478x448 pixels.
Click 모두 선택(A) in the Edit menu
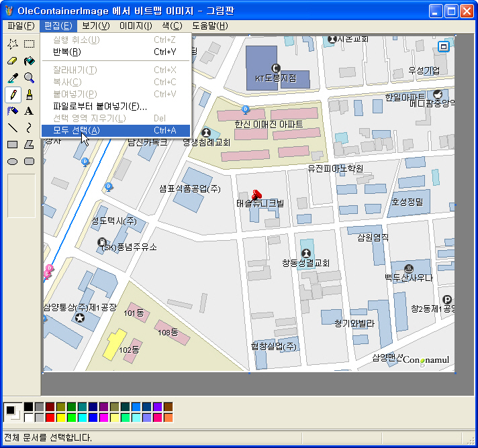(116, 130)
